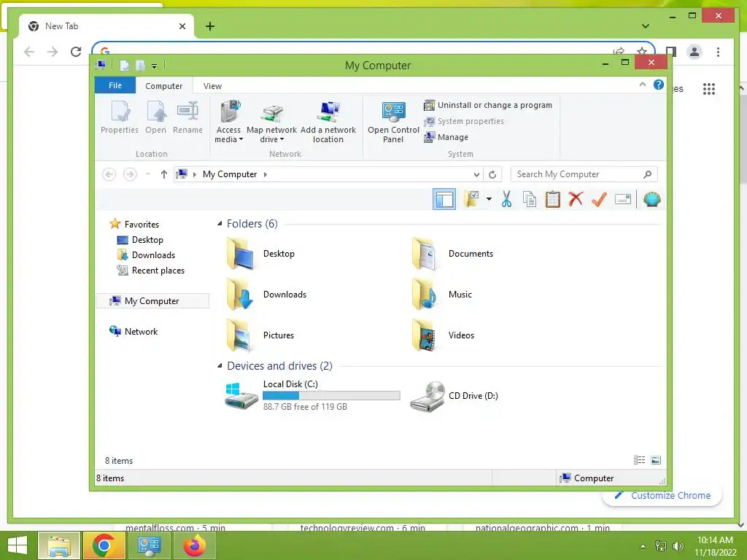Click the Windows Start button
Viewport: 747px width, 560px height.
[18, 545]
